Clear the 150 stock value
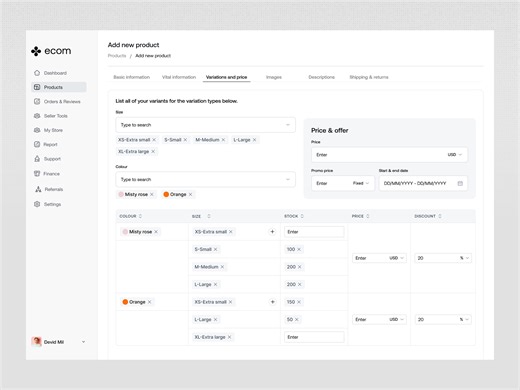Screen dimensions: 520x390 click(299, 302)
